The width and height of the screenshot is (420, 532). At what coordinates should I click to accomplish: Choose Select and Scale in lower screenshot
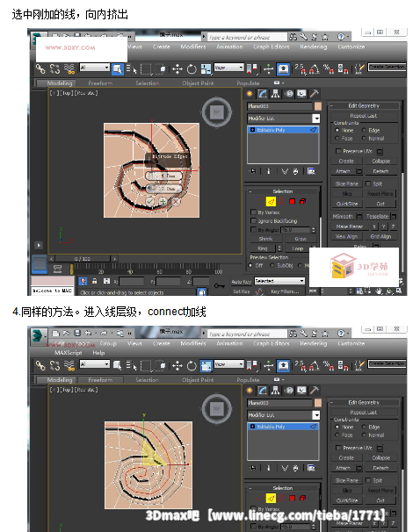pyautogui.click(x=206, y=366)
